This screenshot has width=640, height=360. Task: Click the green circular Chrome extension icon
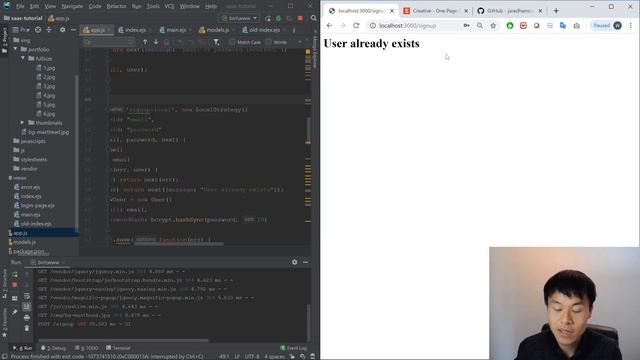click(510, 25)
